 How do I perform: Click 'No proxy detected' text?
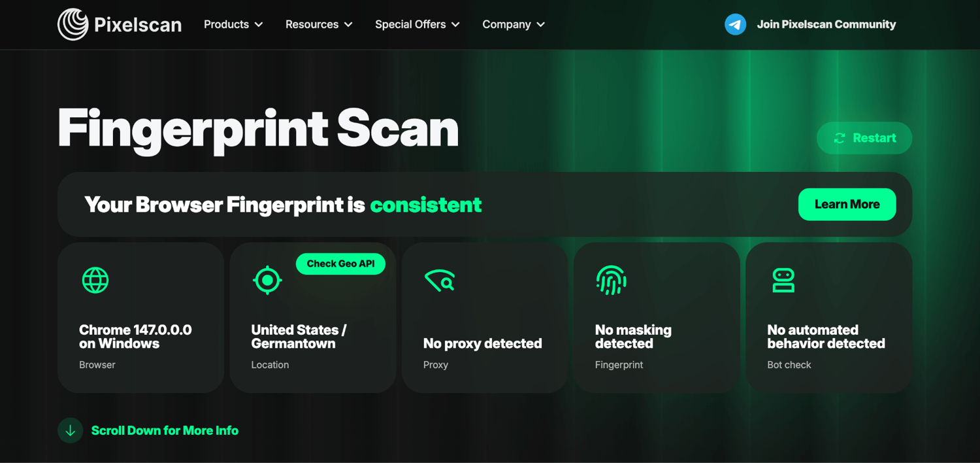[x=482, y=343]
